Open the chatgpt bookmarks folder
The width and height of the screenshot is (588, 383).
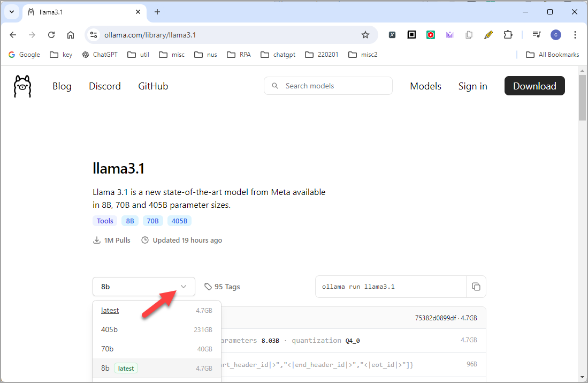pyautogui.click(x=278, y=55)
